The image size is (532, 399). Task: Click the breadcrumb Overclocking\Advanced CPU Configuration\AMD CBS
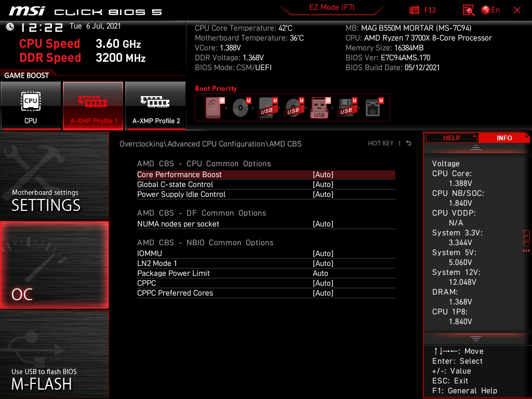coord(210,144)
